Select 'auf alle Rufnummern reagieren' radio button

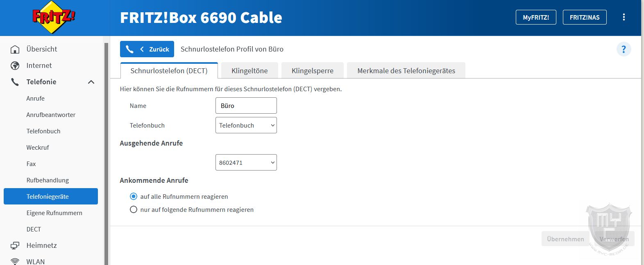[133, 196]
